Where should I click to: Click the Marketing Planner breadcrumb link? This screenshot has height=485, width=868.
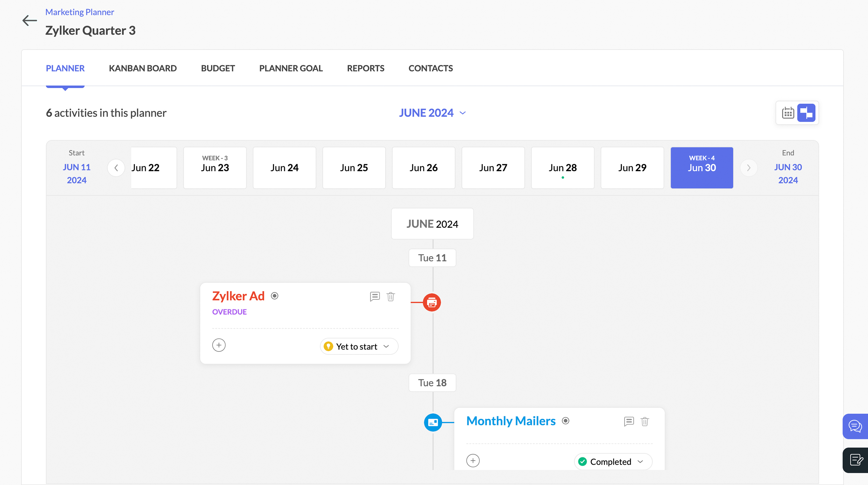pyautogui.click(x=80, y=12)
